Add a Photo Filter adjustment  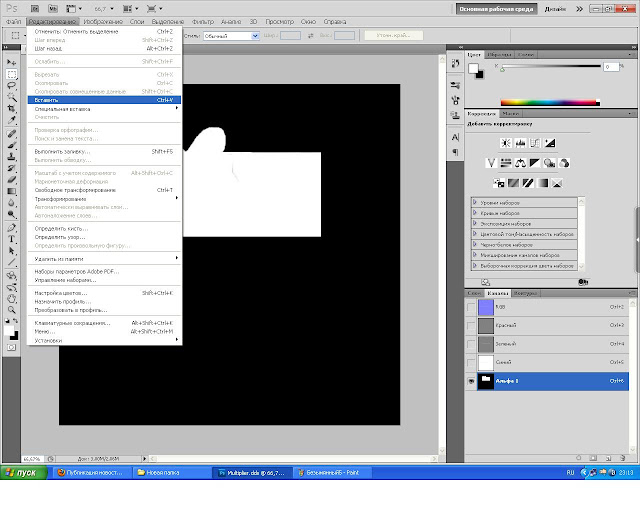[549, 163]
